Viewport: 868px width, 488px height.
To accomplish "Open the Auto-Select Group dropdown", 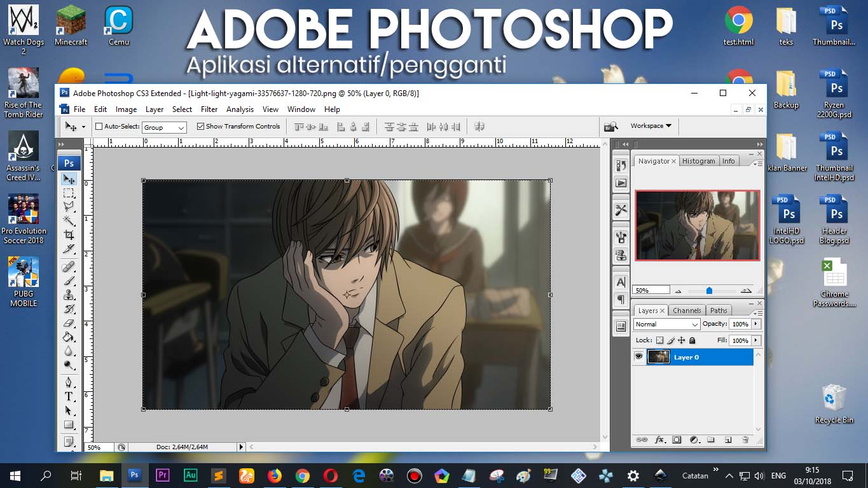I will point(164,127).
